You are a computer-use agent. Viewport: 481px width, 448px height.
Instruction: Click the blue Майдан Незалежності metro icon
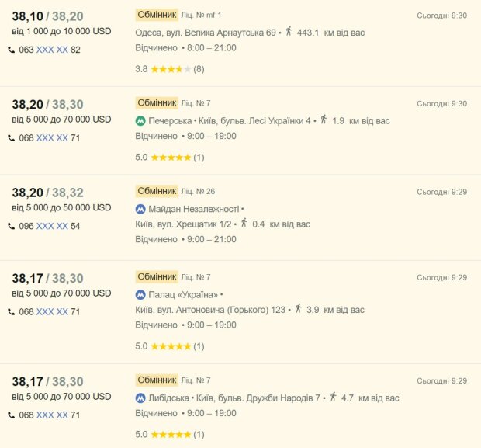(140, 210)
